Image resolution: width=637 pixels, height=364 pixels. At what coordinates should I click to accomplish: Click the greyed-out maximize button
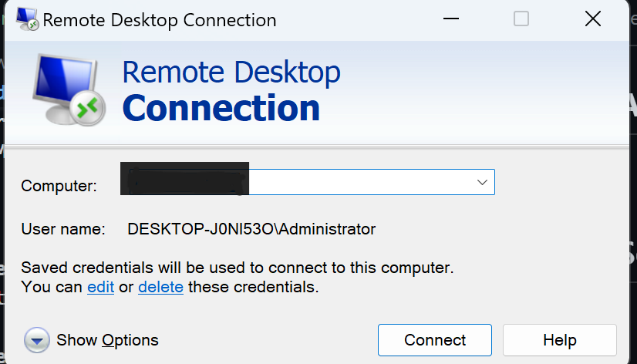click(521, 19)
